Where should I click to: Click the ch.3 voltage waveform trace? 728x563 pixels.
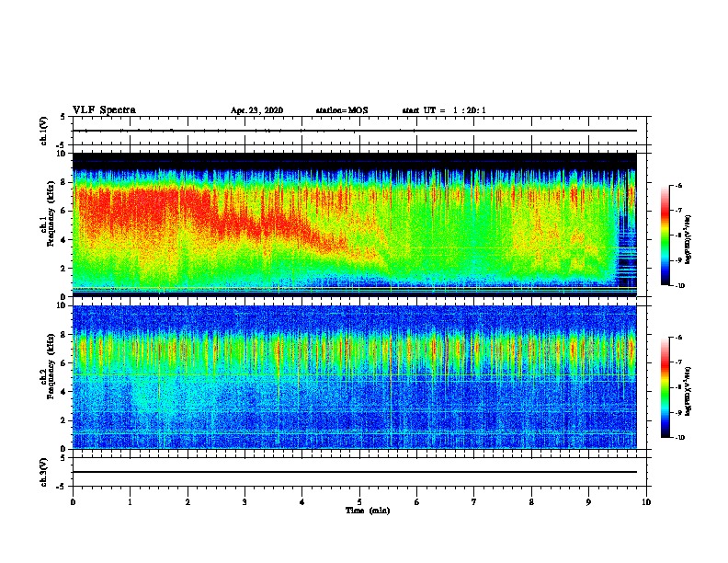tap(354, 472)
